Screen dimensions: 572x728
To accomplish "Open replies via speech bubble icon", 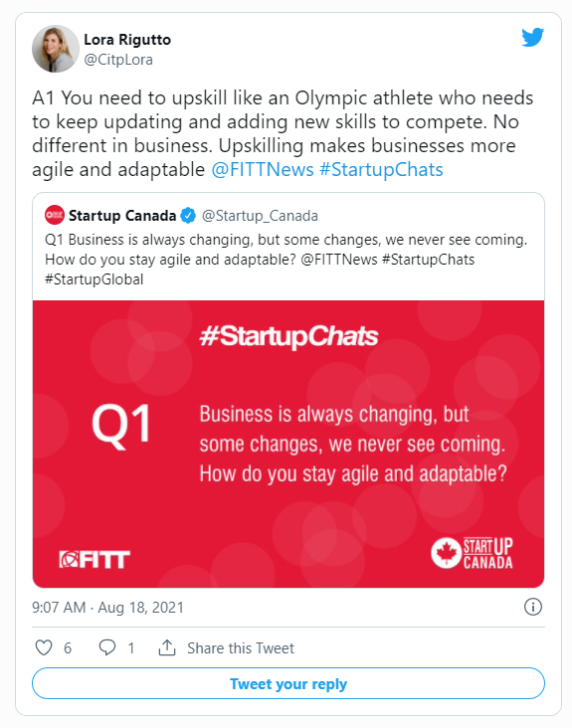I will click(x=107, y=647).
